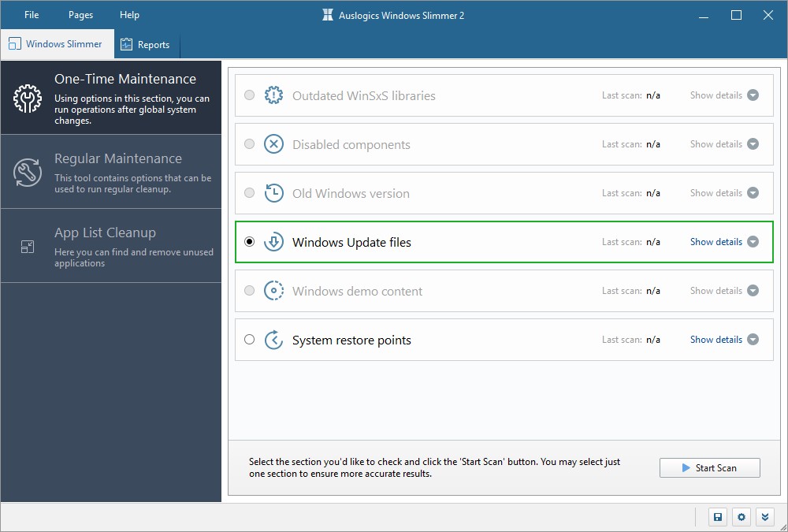Select the Outdated WinSxS libraries gear icon

tap(273, 95)
